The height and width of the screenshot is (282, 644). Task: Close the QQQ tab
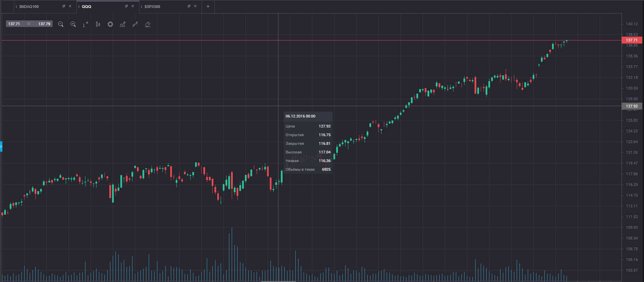(132, 6)
